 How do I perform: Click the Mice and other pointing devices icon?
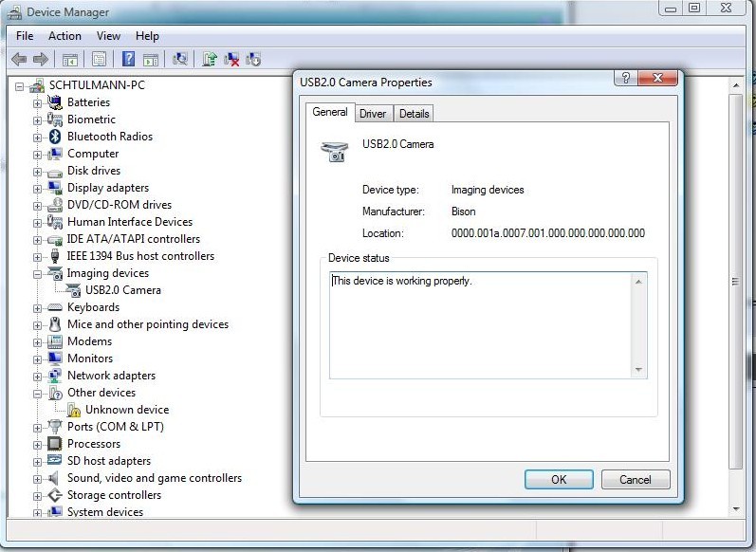[x=55, y=324]
